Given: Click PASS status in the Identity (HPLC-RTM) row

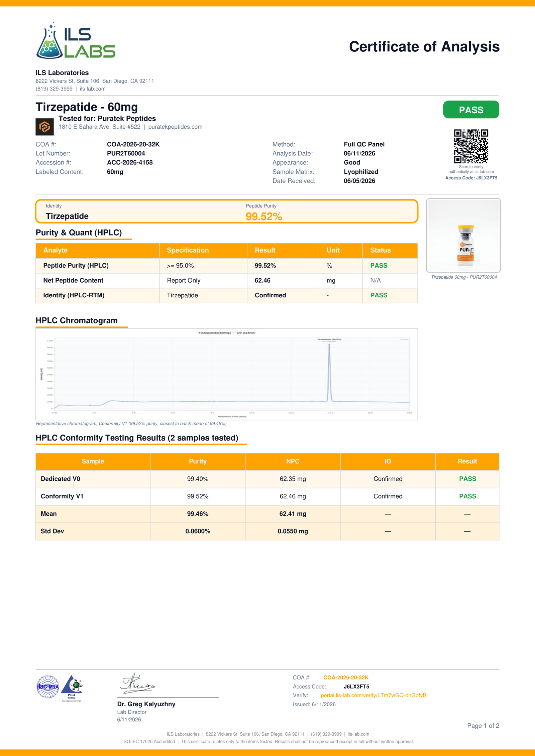Looking at the screenshot, I should click(379, 295).
